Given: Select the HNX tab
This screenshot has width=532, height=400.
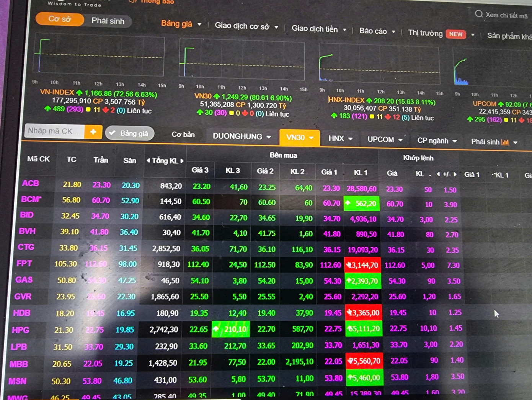Looking at the screenshot, I should [340, 139].
